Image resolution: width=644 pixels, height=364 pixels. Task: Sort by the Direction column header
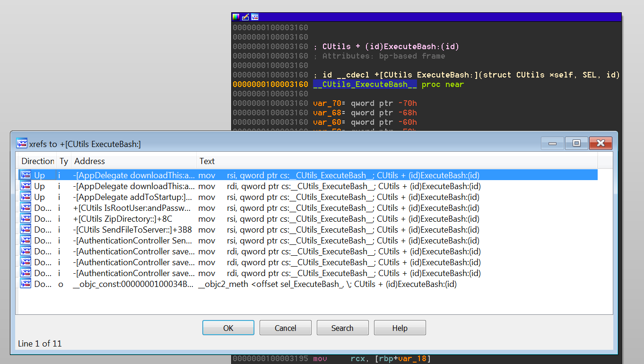[38, 161]
